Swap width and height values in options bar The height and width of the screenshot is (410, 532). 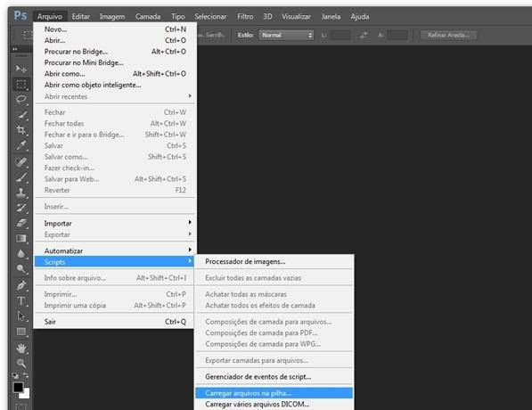click(364, 35)
